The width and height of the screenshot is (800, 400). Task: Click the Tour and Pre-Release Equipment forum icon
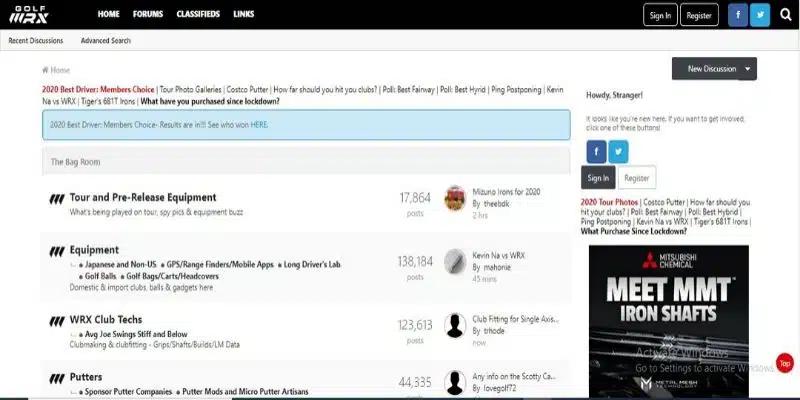click(57, 199)
